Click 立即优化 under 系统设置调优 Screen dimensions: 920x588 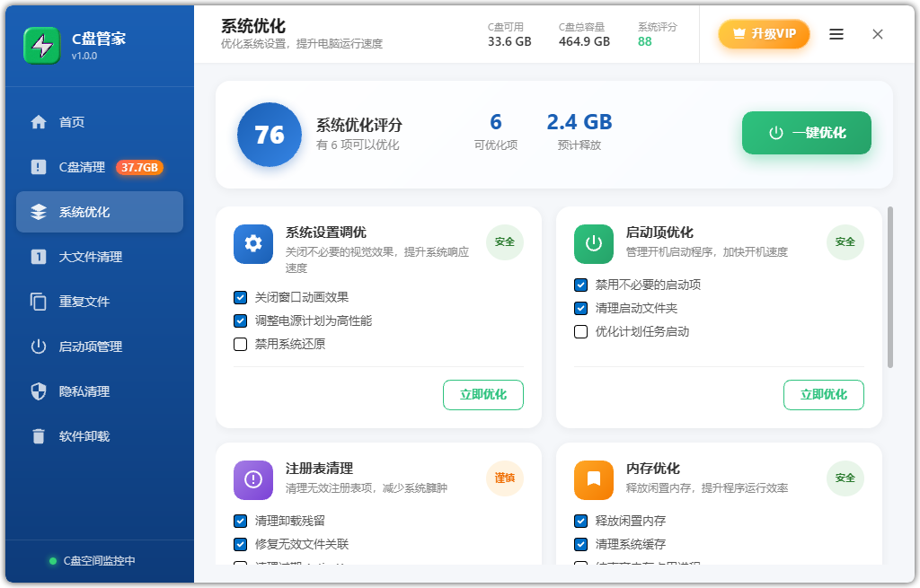point(483,394)
